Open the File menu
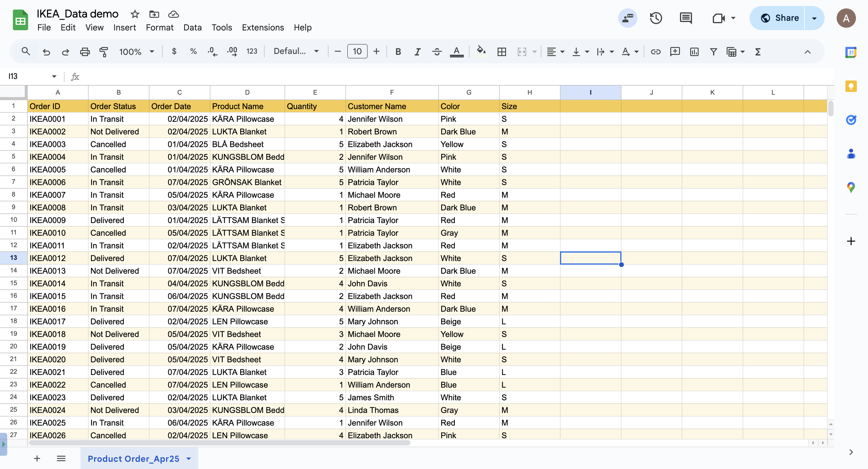This screenshot has width=868, height=469. tap(44, 28)
